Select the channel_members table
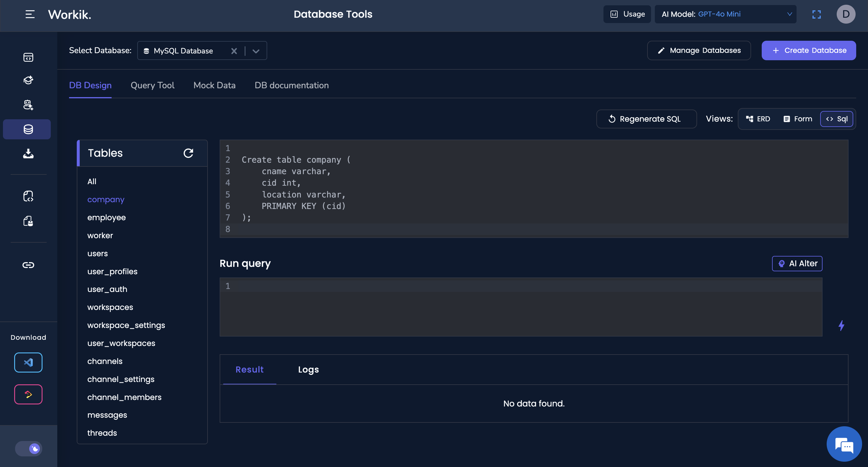 coord(124,397)
